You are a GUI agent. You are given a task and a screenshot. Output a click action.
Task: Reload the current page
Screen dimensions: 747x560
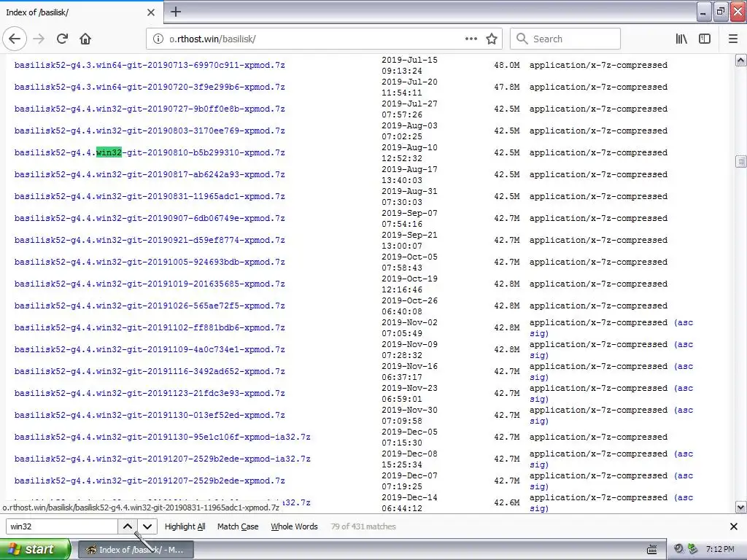63,39
